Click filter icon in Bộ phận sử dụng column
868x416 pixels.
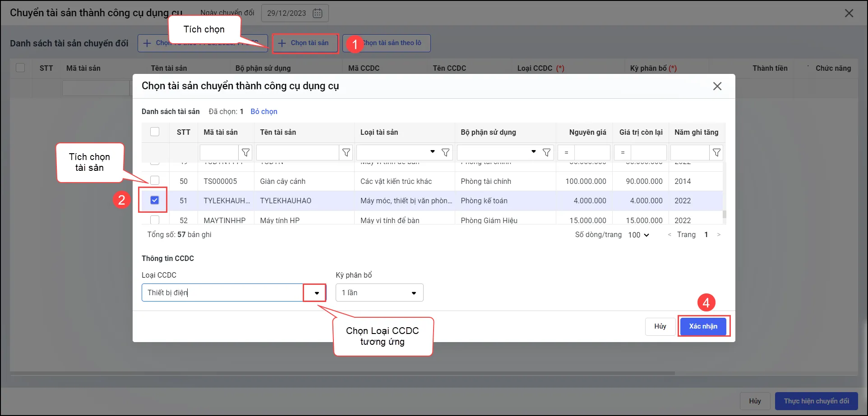point(546,153)
